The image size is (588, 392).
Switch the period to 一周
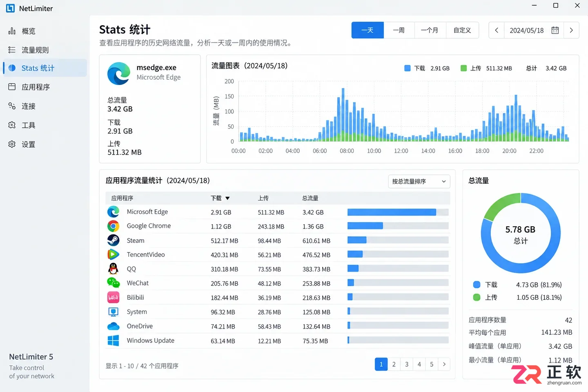(x=399, y=30)
